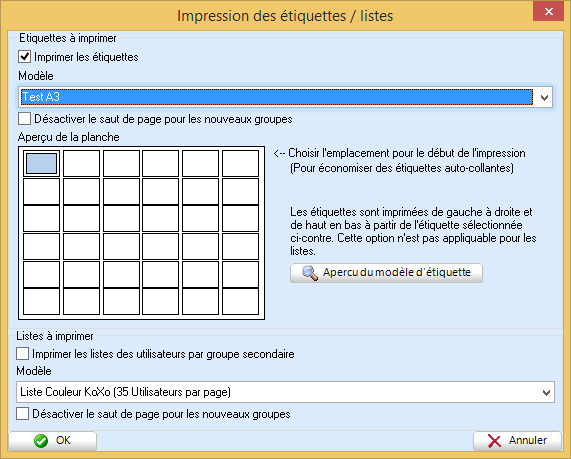Select the bottom-right label cell in the sheet preview
The image size is (571, 459).
(240, 301)
